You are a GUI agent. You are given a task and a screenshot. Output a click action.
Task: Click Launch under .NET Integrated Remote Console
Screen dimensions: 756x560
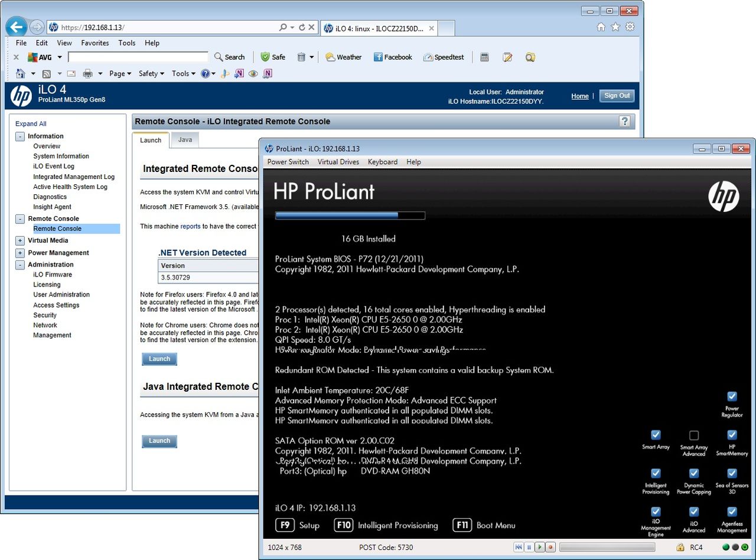[159, 359]
